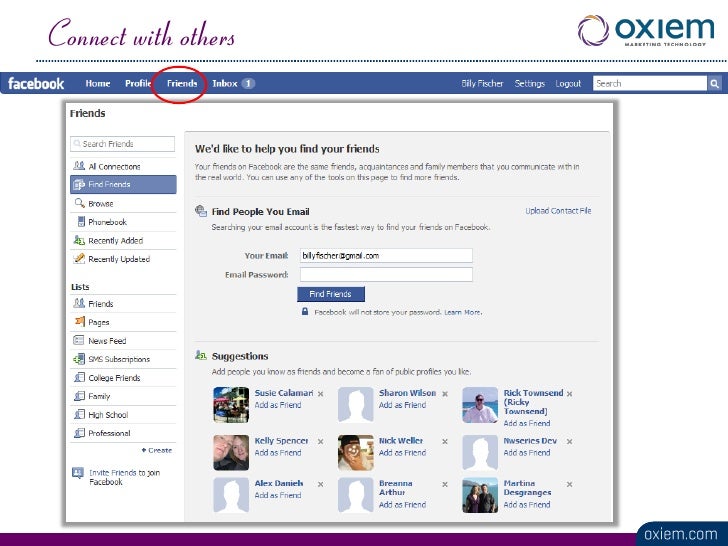
Task: Click Create to add a new list
Action: [157, 450]
